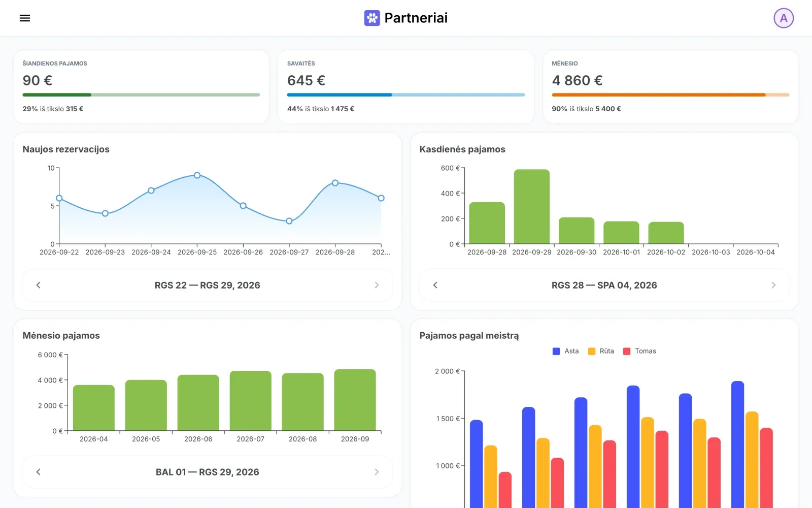
Task: Click the Mėnesio pajamos heading
Action: [x=61, y=336]
